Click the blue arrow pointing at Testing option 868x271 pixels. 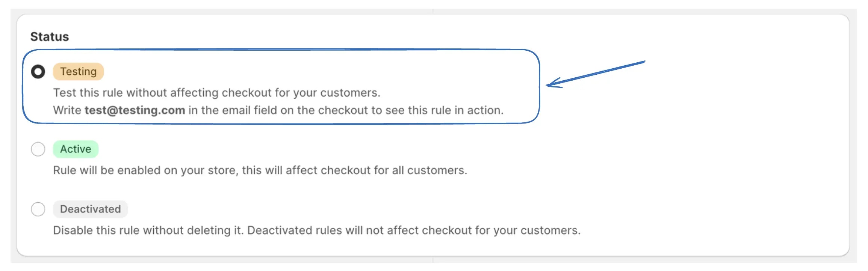pos(596,74)
